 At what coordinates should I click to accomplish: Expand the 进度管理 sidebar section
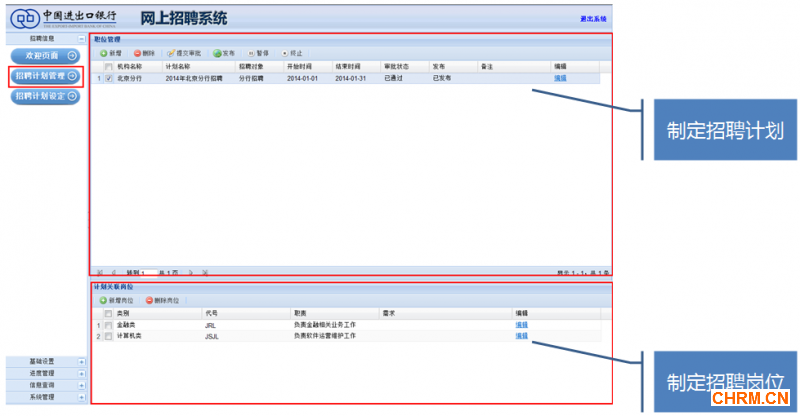pyautogui.click(x=81, y=373)
